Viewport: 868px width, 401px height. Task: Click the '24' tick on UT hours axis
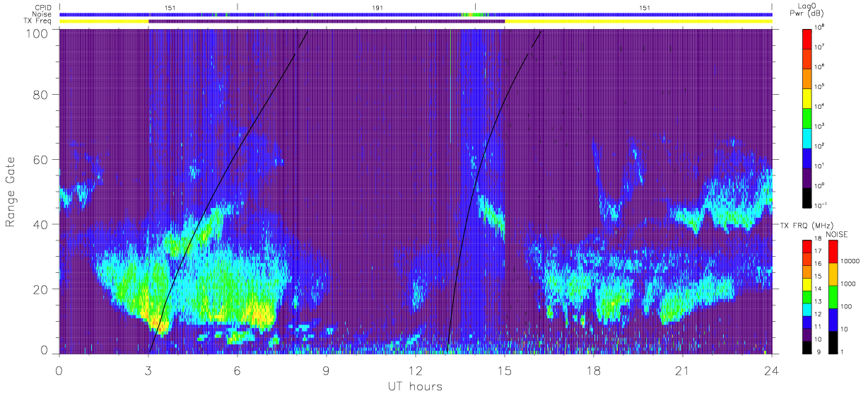tap(772, 371)
